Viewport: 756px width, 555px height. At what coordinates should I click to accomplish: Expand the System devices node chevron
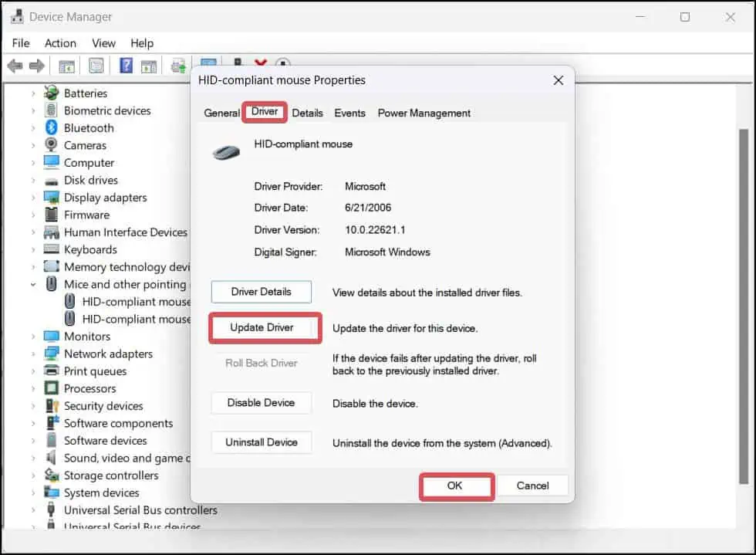pyautogui.click(x=33, y=492)
